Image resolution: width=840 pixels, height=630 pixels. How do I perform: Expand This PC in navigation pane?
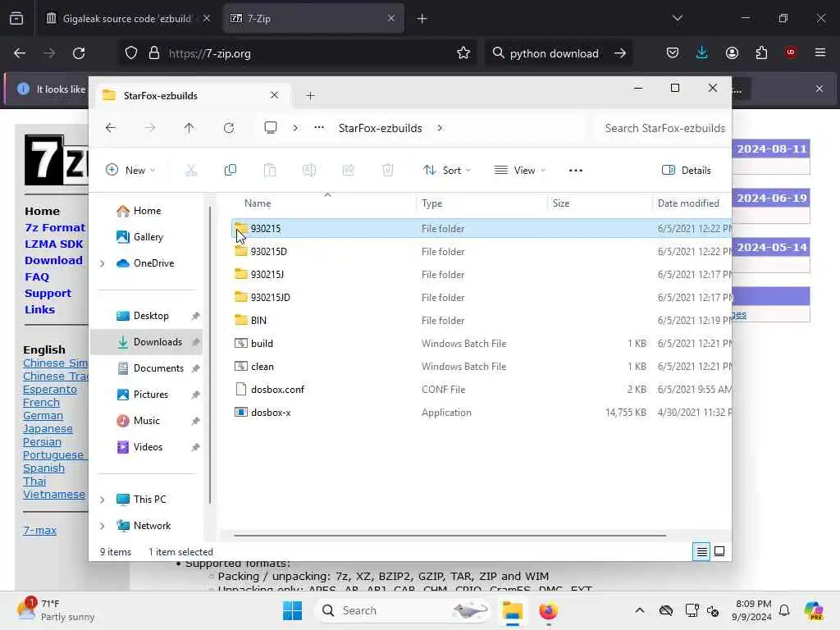click(x=103, y=500)
